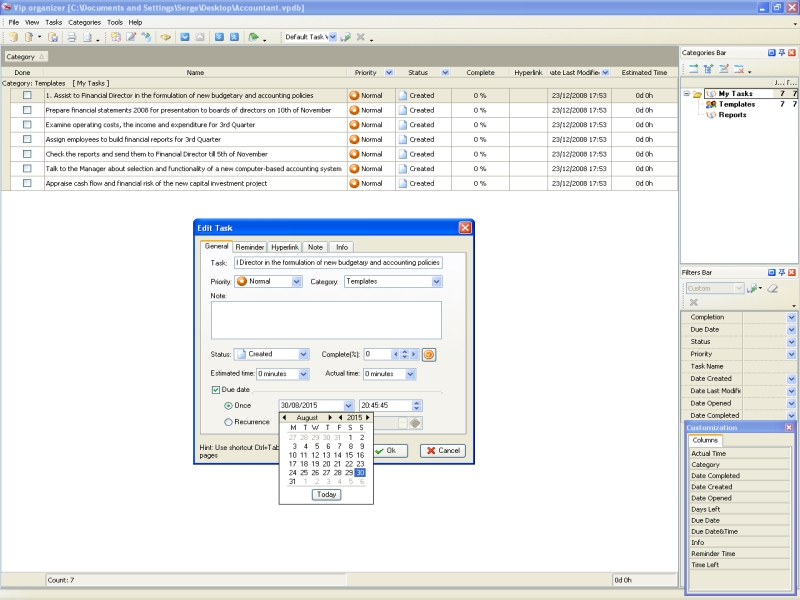Image resolution: width=800 pixels, height=600 pixels.
Task: Click the eraser icon in Filters Bar
Action: click(773, 288)
